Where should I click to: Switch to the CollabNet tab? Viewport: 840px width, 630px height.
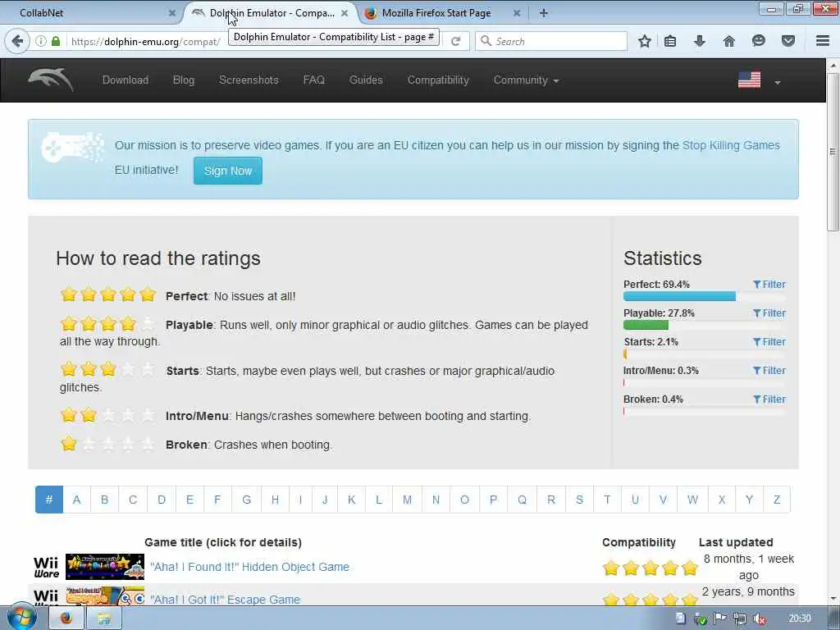coord(90,13)
